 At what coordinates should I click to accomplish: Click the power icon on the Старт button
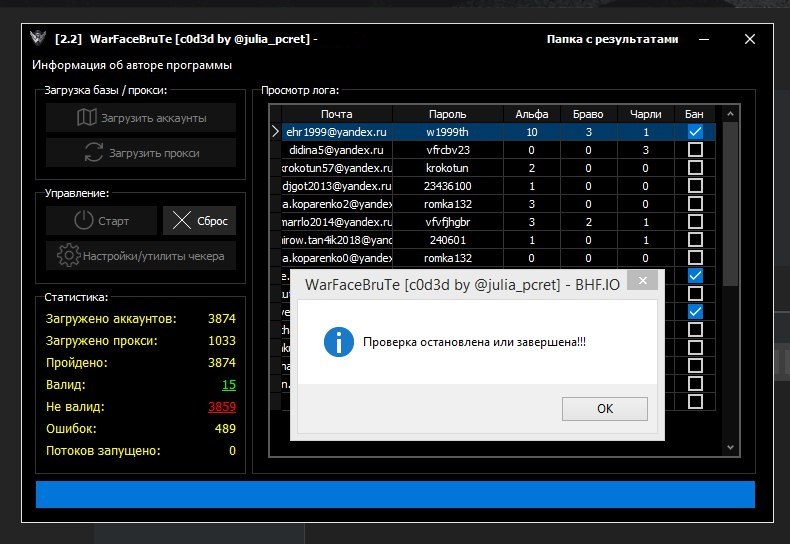[x=84, y=220]
